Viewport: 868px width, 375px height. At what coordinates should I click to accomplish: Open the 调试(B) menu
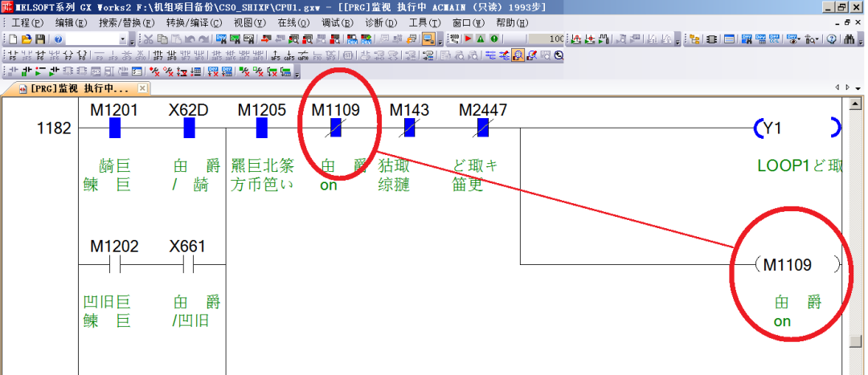pyautogui.click(x=337, y=23)
